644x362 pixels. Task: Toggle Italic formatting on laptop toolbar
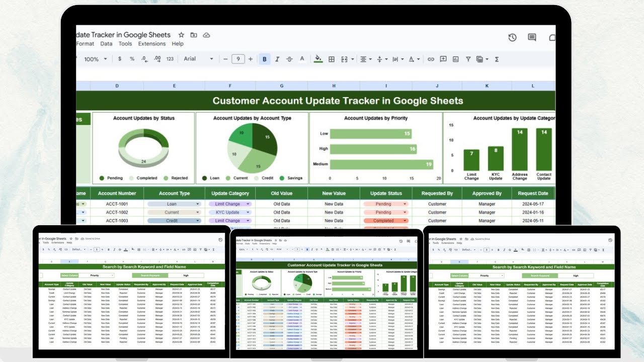coord(277,59)
